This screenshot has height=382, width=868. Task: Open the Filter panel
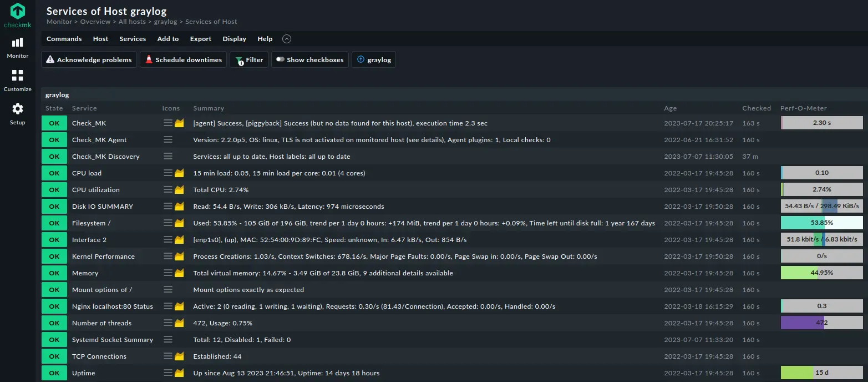[249, 60]
